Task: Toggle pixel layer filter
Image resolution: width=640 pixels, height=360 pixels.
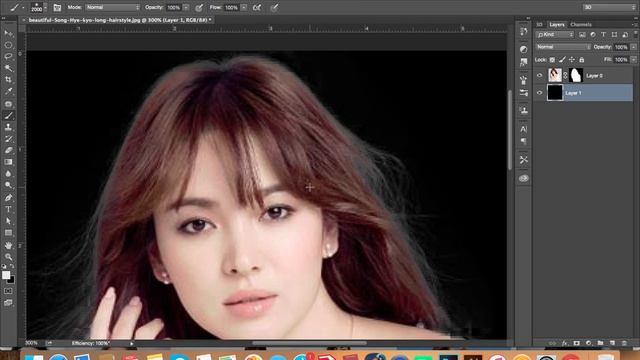Action: coord(582,35)
